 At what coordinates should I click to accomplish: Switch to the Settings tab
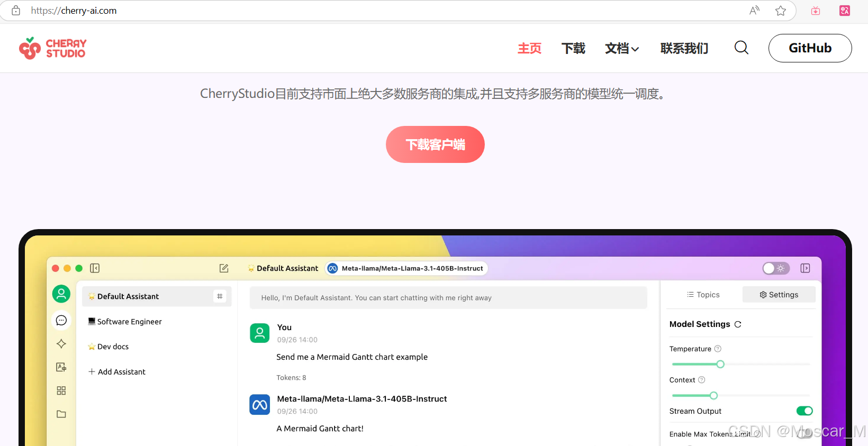click(x=779, y=295)
